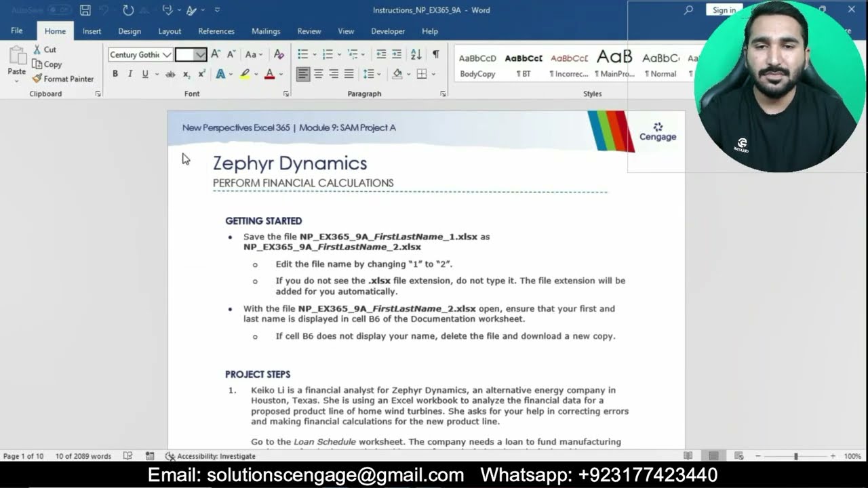This screenshot has width=868, height=488.
Task: Open the borders dropdown arrow
Action: point(433,74)
